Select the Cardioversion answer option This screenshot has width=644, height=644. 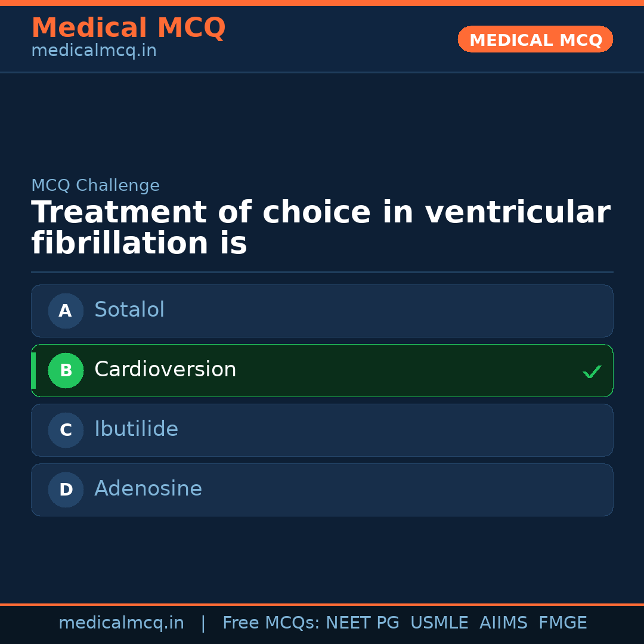(322, 370)
